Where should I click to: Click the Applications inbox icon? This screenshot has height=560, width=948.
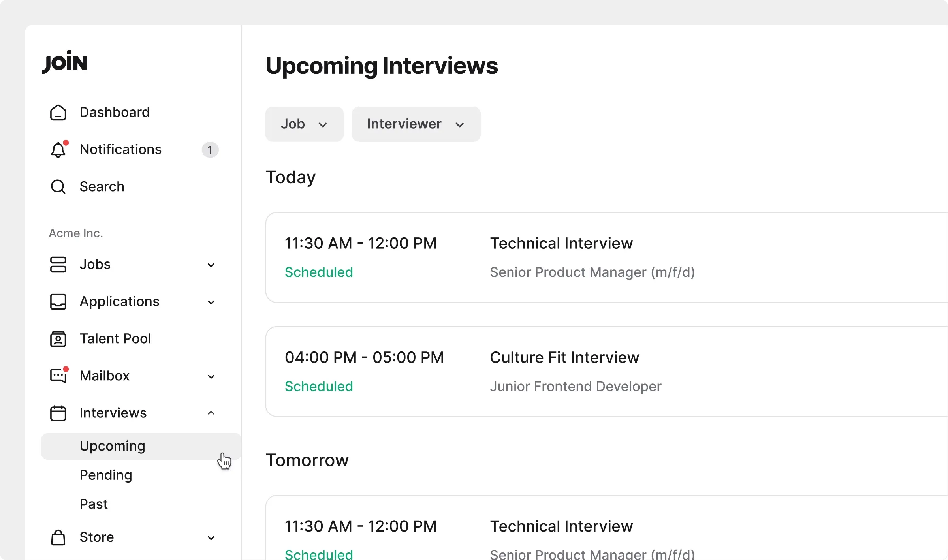point(58,302)
